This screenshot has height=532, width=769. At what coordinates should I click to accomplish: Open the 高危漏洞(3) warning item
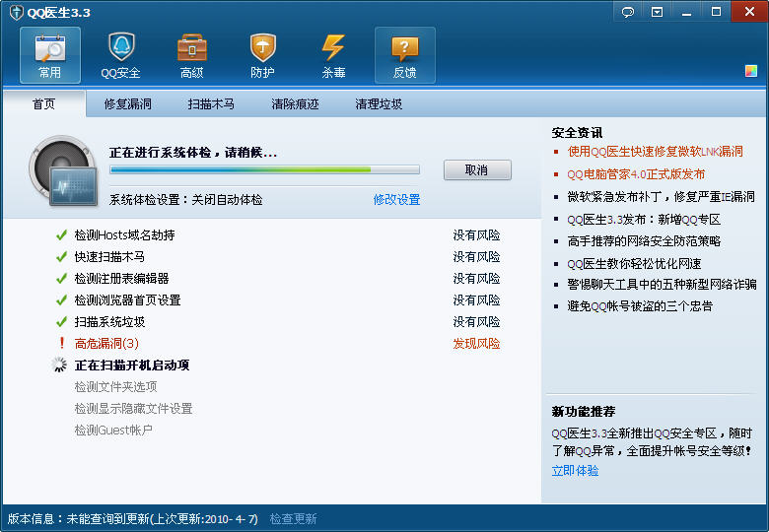pyautogui.click(x=106, y=344)
